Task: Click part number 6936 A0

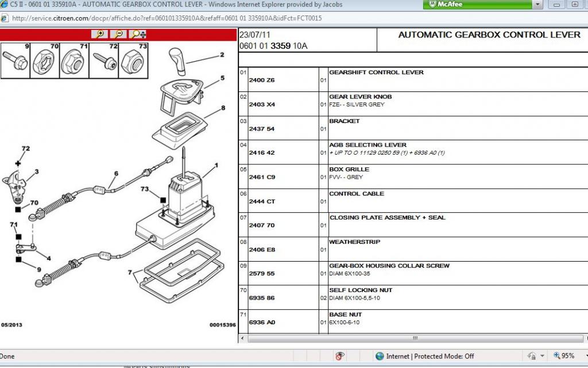Action: pos(262,322)
